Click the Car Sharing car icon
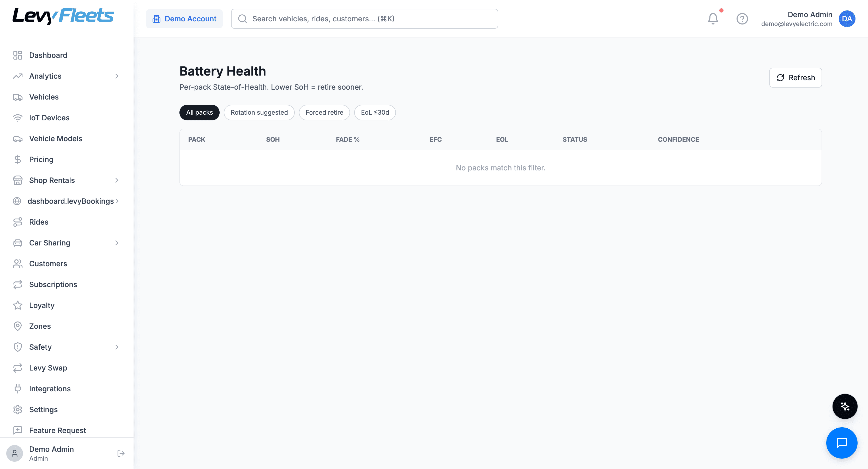Screen dimensions: 868x469 click(x=17, y=243)
